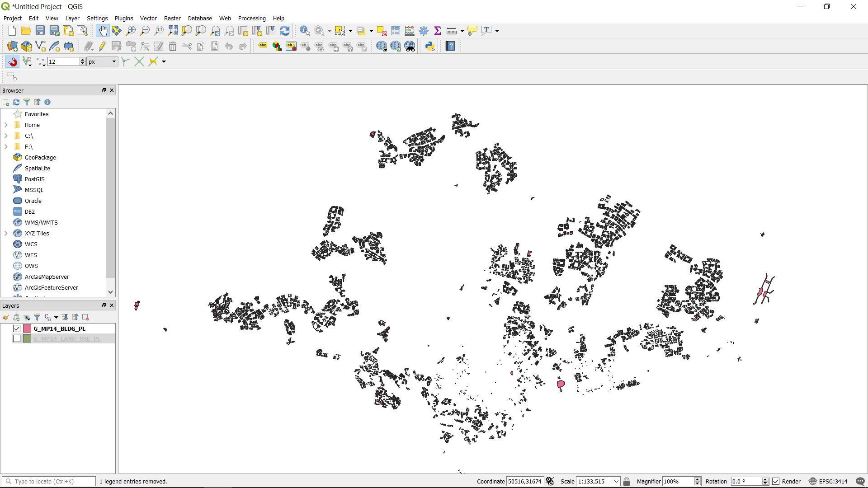Select the Pan Map hand tool
Viewport: 868px width, 488px height.
point(103,31)
